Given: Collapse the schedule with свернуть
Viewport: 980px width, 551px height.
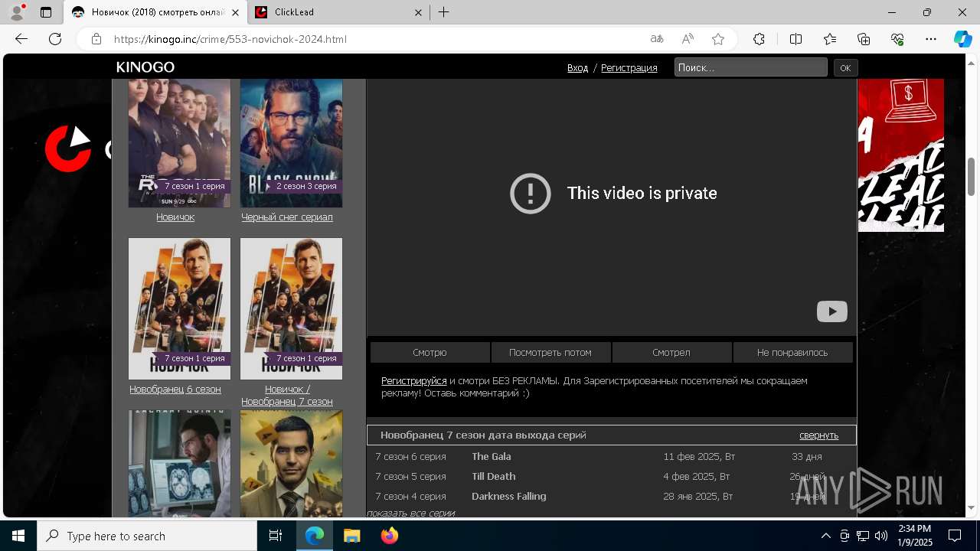Looking at the screenshot, I should click(818, 435).
